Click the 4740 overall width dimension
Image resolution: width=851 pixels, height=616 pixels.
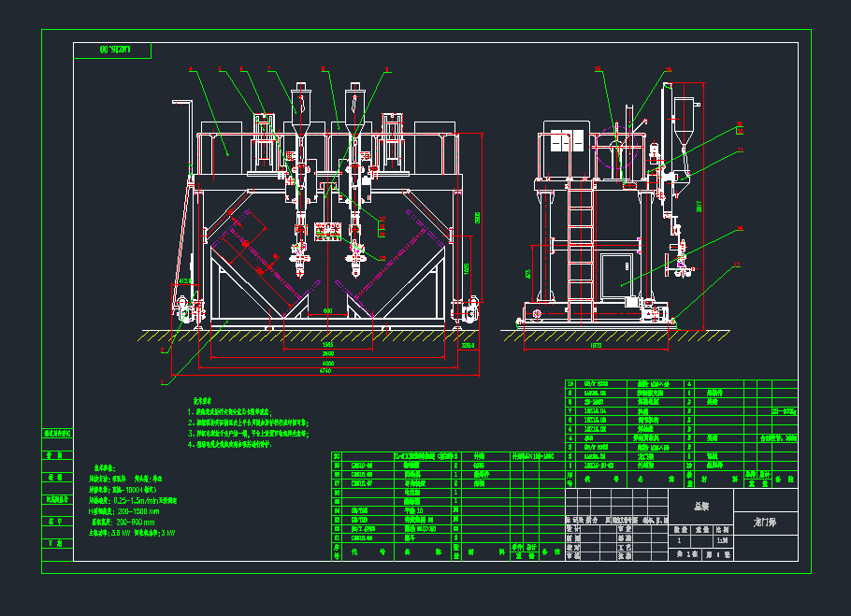click(325, 372)
